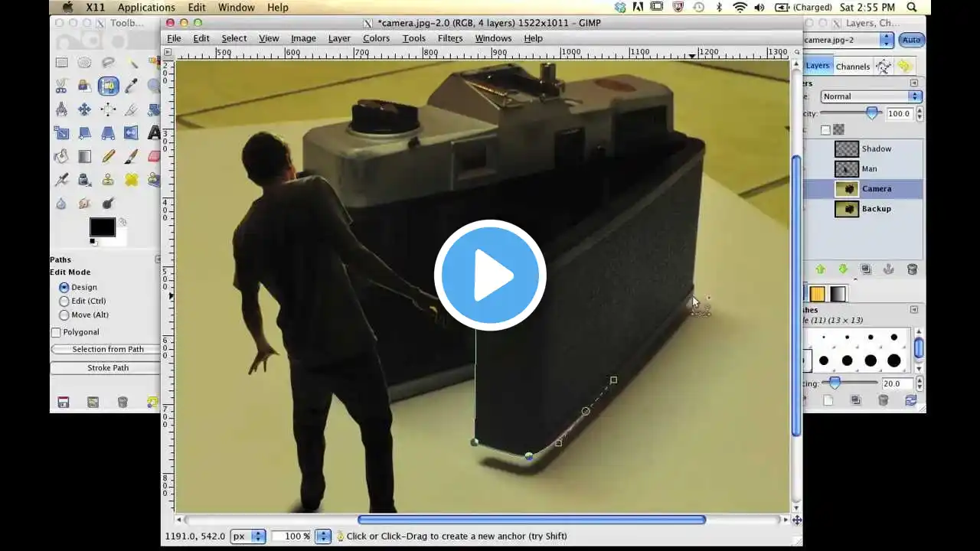
Task: Adjust the brush Spacing slider
Action: pos(851,383)
